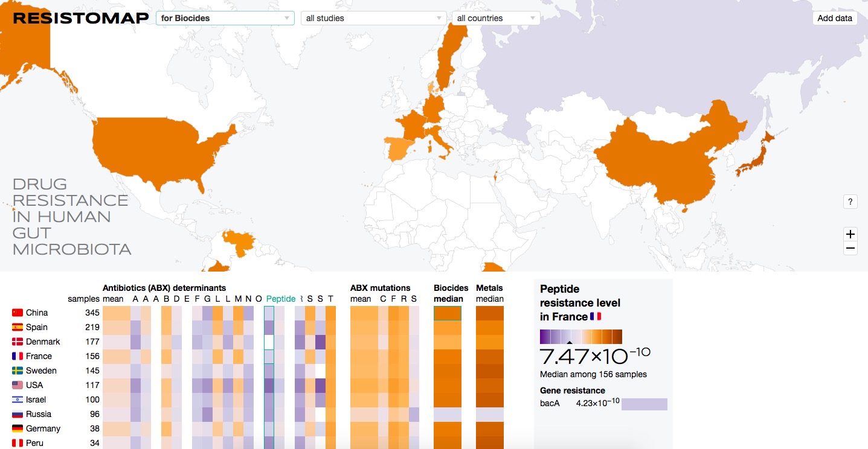Open the question mark help button
Viewport: 868px width, 449px height.
click(x=850, y=202)
